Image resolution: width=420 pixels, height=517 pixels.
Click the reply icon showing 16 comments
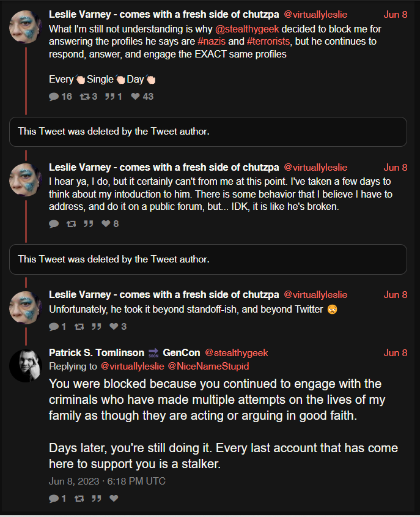[x=54, y=96]
